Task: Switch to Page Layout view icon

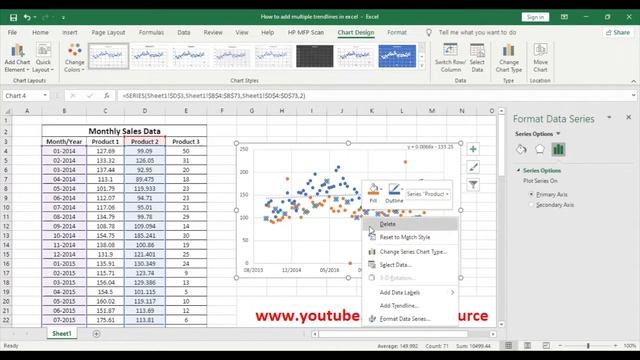Action: [527, 346]
